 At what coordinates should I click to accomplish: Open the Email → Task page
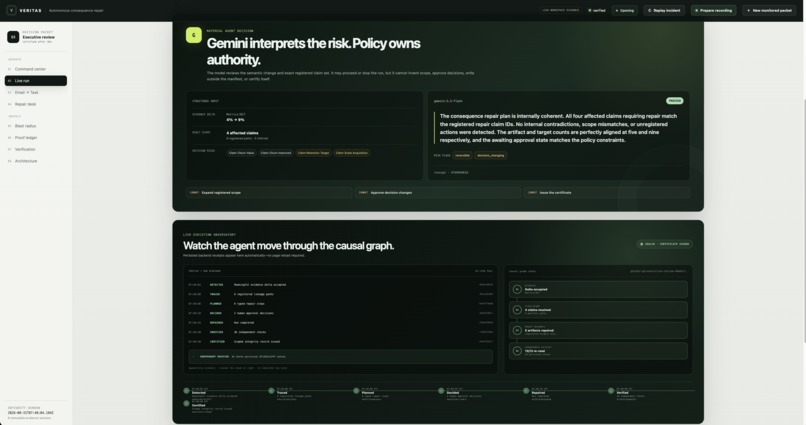[x=35, y=93]
